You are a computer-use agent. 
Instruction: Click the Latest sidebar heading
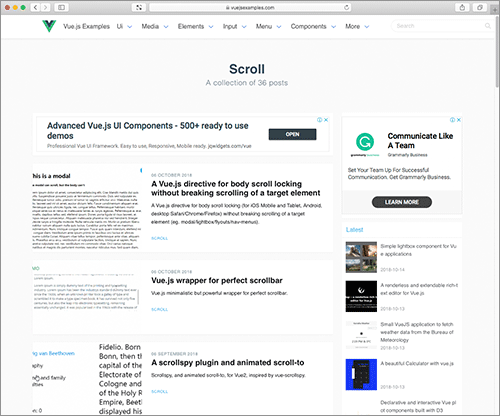[x=354, y=230]
